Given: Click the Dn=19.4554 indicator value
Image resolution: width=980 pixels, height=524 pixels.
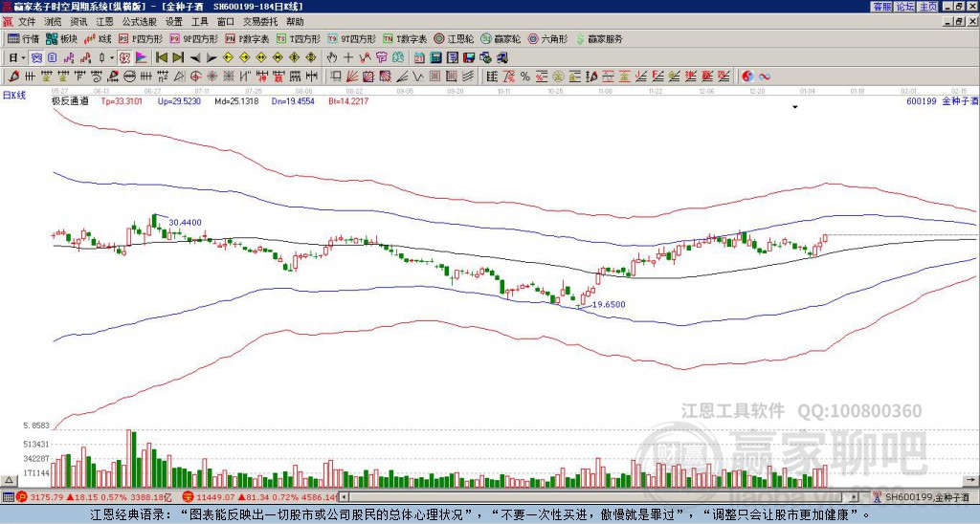Looking at the screenshot, I should point(293,100).
